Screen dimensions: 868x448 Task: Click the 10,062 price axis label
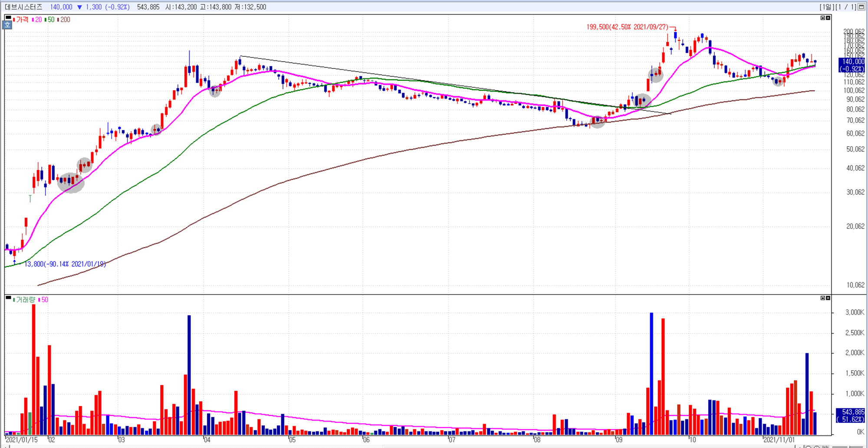pyautogui.click(x=855, y=285)
